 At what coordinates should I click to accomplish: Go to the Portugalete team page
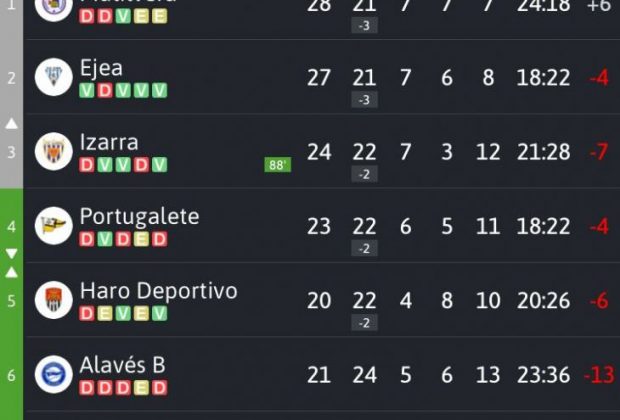point(139,216)
